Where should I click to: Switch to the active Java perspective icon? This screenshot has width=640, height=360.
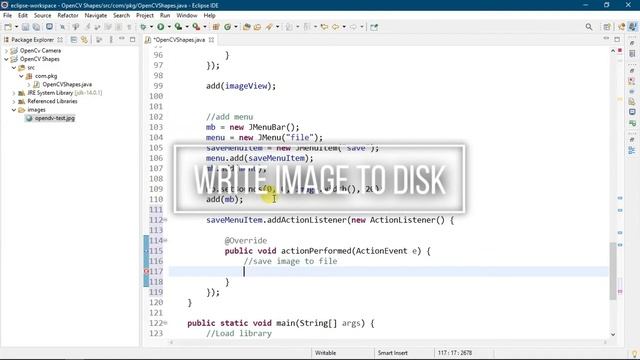pos(632,27)
